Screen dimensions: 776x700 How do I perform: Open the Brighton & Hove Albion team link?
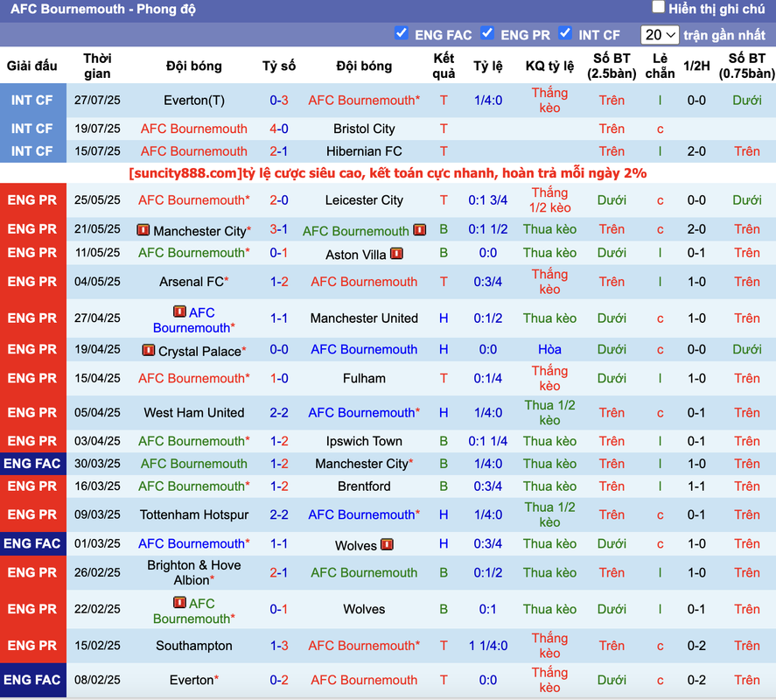point(194,572)
